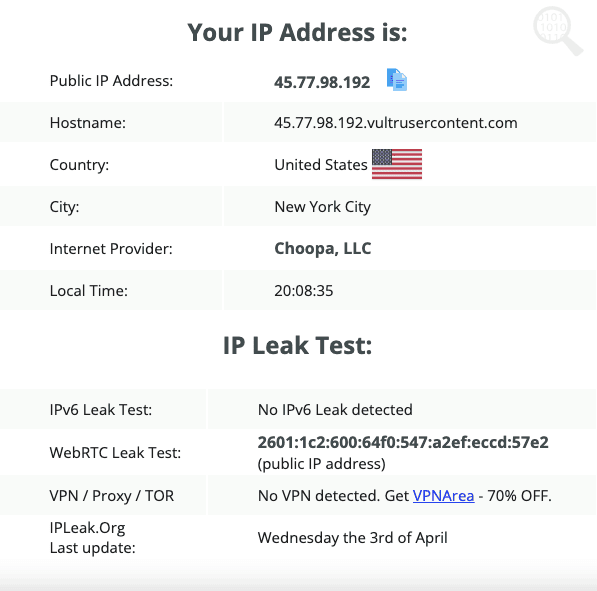Click the 'IP Leak Test:' heading
The image size is (597, 591).
click(297, 345)
